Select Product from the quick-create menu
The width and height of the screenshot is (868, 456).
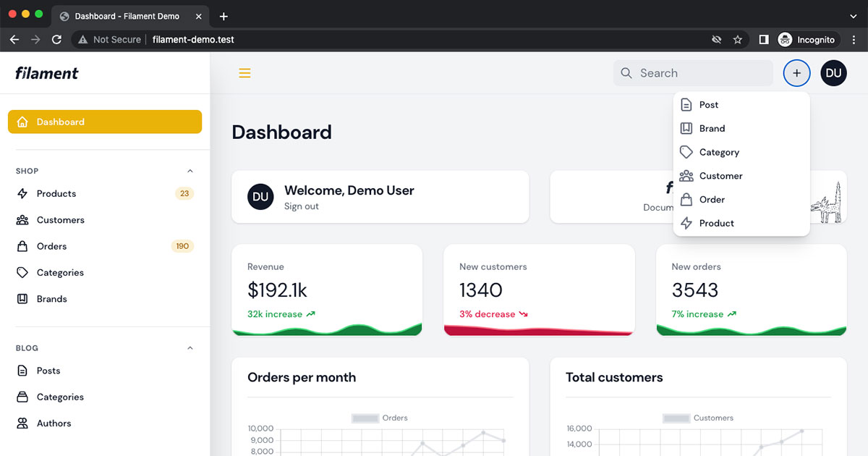[x=741, y=223]
